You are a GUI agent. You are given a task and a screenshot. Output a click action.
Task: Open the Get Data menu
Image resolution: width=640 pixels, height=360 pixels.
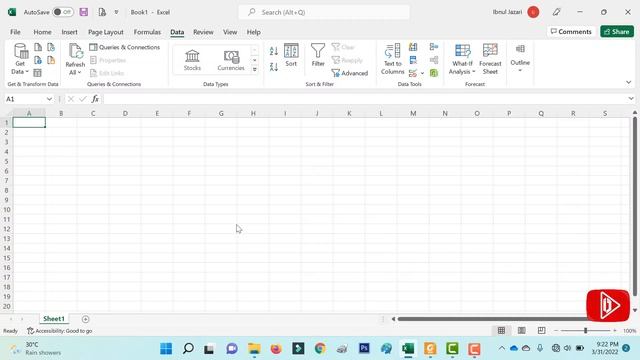[x=20, y=59]
